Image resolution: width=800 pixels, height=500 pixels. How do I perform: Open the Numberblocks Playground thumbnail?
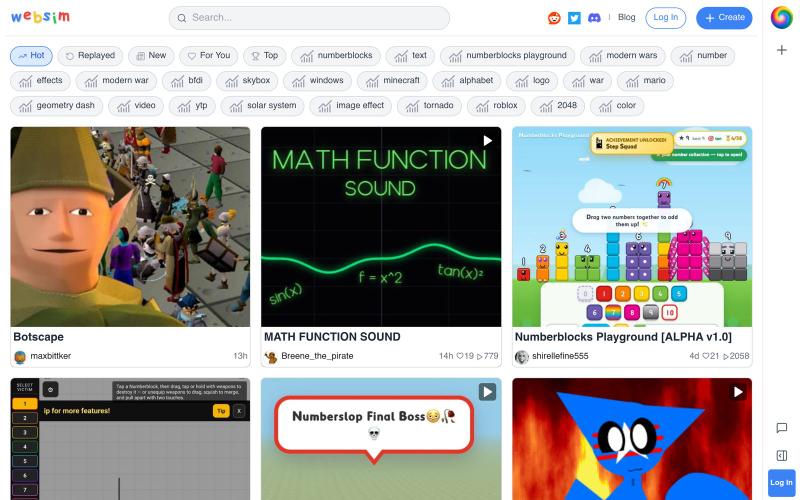pos(632,227)
